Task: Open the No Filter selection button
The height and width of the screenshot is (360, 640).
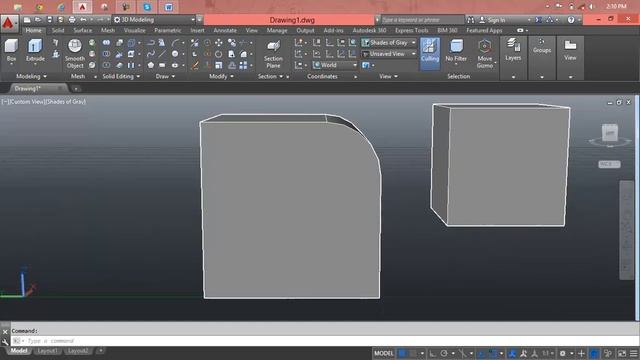Action: [456, 51]
